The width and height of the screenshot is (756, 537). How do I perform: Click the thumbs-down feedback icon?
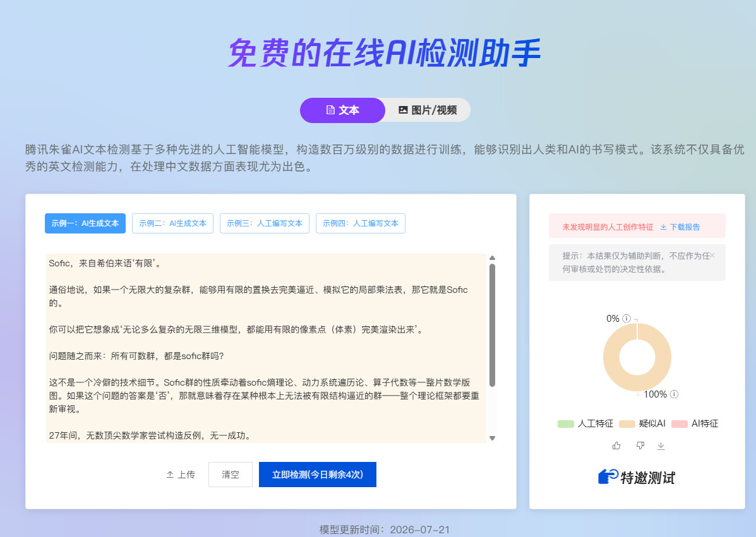[640, 446]
